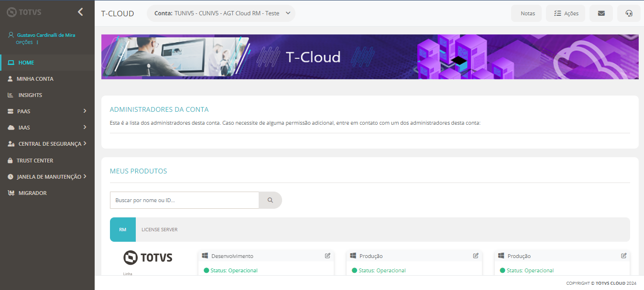Open the Conta TUNIV5 account dropdown
Viewport: 644px width, 290px height.
(x=221, y=13)
